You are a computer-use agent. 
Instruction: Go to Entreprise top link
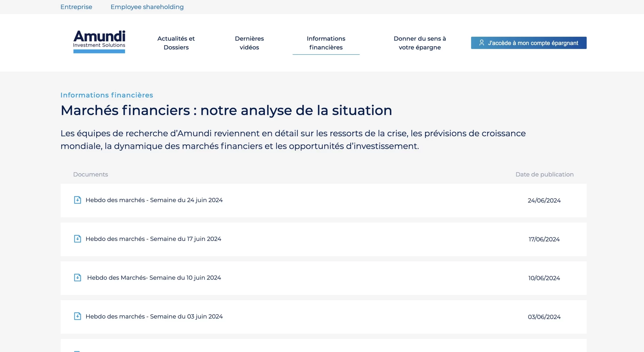(x=76, y=7)
